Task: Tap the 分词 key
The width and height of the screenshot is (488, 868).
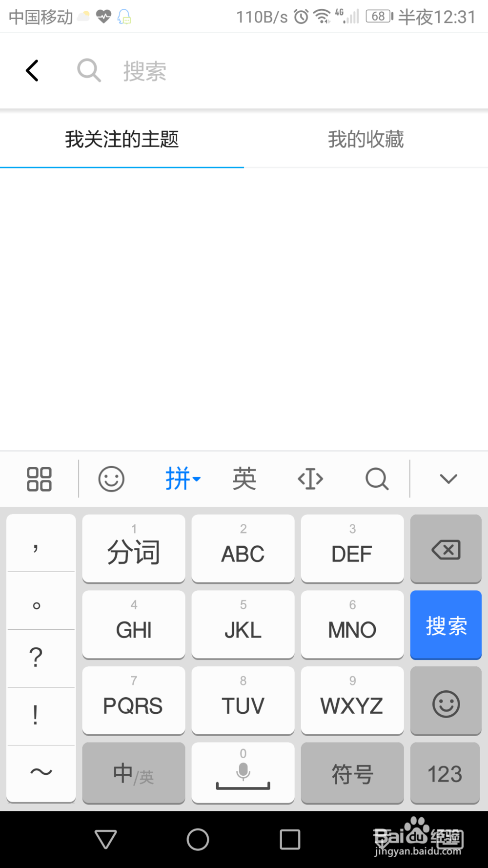Action: (134, 549)
